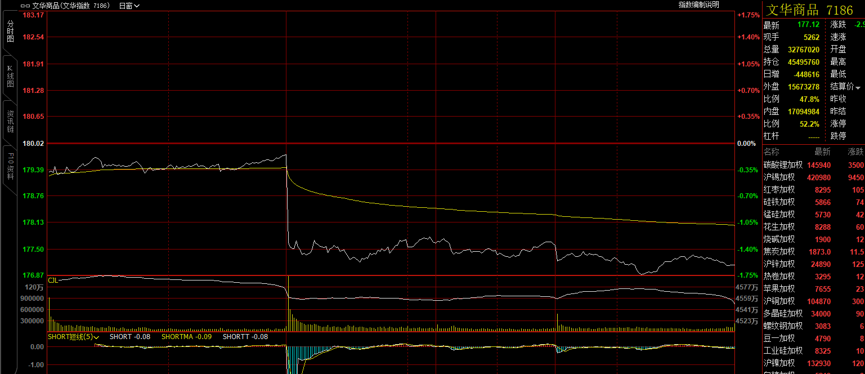This screenshot has width=865, height=374.
Task: Select 豆一加权 row
Action: pyautogui.click(x=814, y=339)
